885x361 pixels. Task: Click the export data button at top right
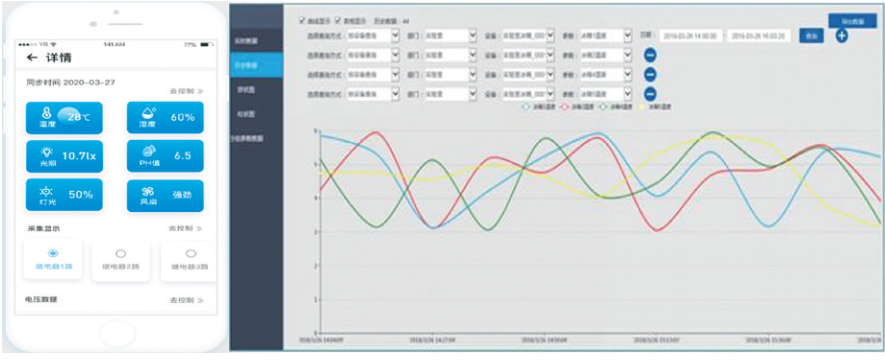(x=852, y=20)
